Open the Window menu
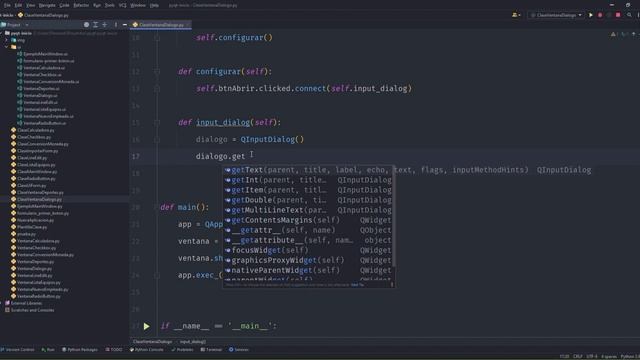This screenshot has height=360, width=640. coord(138,5)
